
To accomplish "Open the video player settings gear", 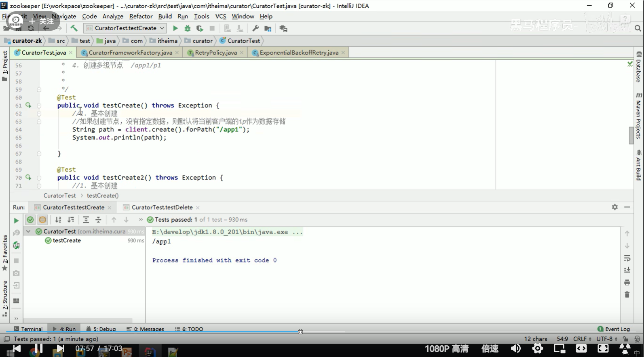I will (x=537, y=349).
